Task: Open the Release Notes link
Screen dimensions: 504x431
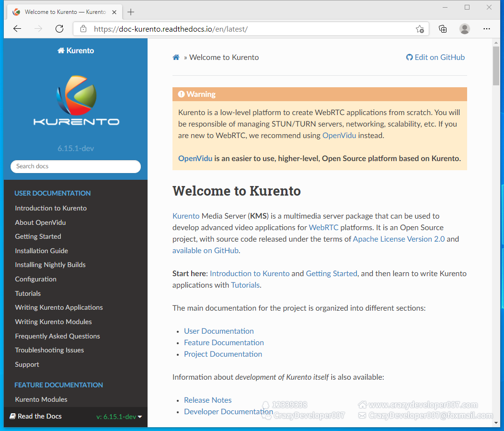Action: click(207, 400)
